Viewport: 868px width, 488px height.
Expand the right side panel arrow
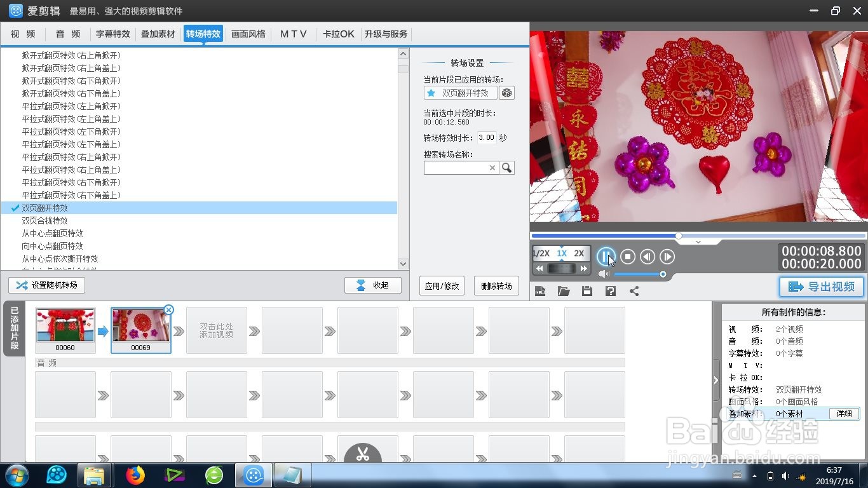pyautogui.click(x=717, y=380)
